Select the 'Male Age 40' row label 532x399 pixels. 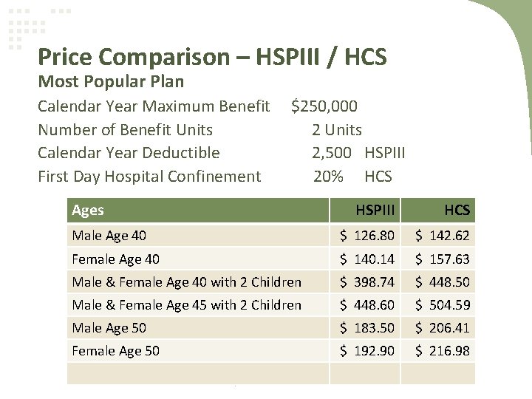coord(109,236)
